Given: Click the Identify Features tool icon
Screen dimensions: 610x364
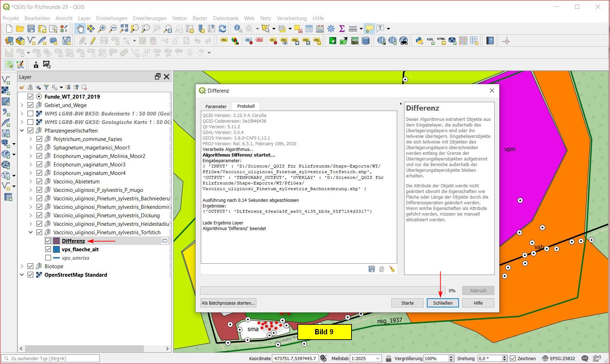Looking at the screenshot, I should (x=238, y=29).
